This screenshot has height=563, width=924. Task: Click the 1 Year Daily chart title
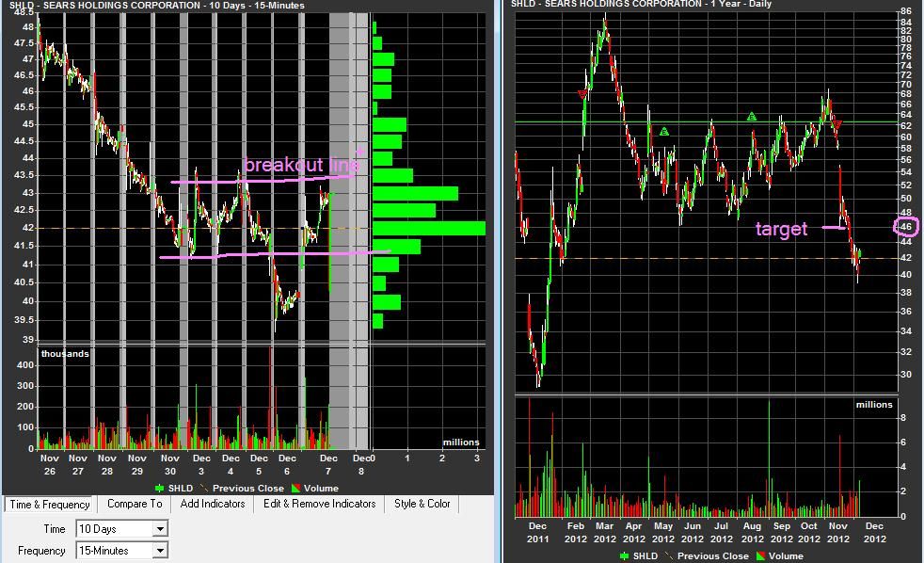coord(641,4)
